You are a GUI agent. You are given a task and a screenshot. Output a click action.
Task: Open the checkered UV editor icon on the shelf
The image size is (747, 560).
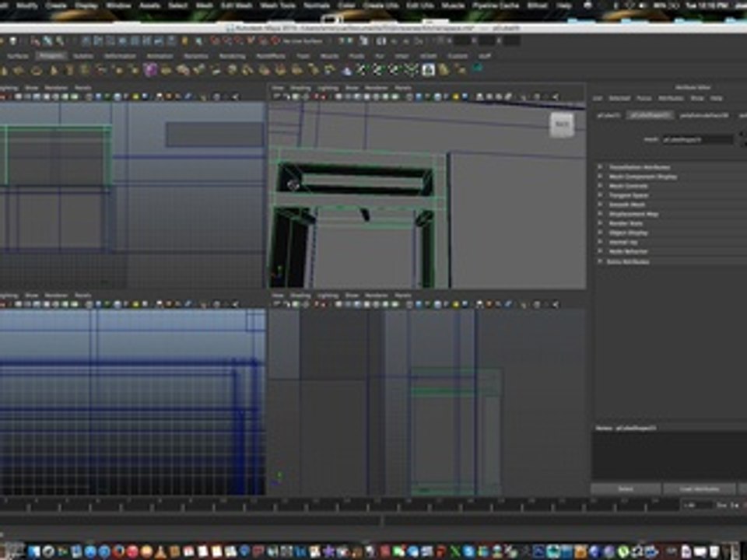coord(428,71)
